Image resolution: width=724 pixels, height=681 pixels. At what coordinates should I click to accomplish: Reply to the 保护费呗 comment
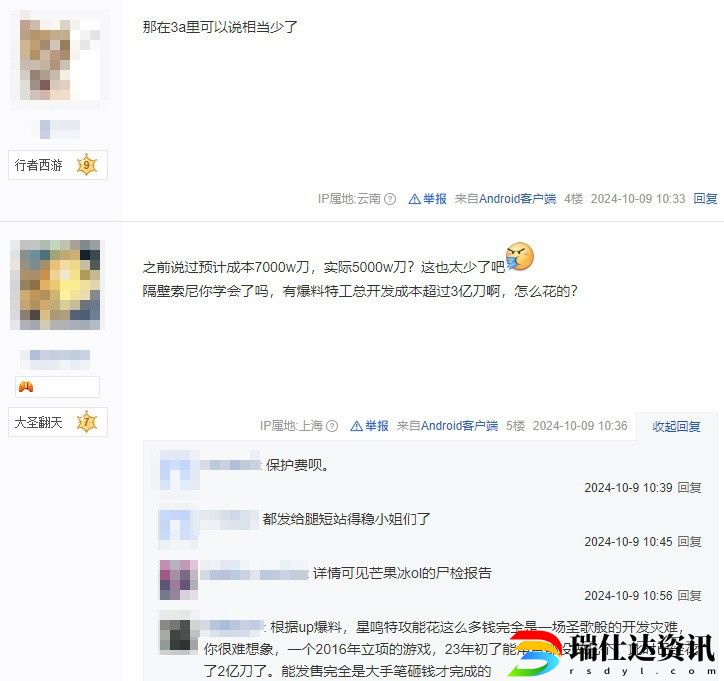[x=689, y=488]
